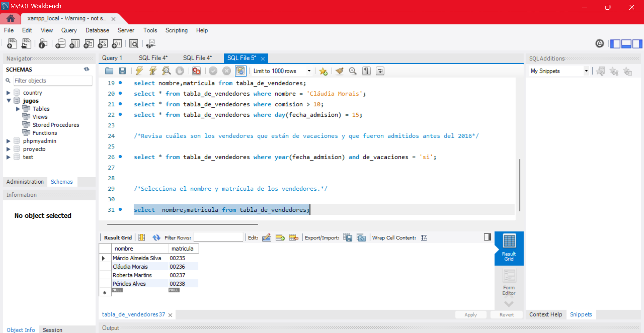Refresh result grid data icon

tap(156, 238)
